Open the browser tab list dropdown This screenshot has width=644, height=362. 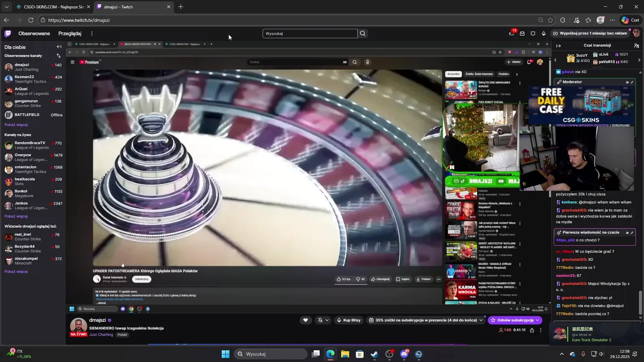click(6, 7)
